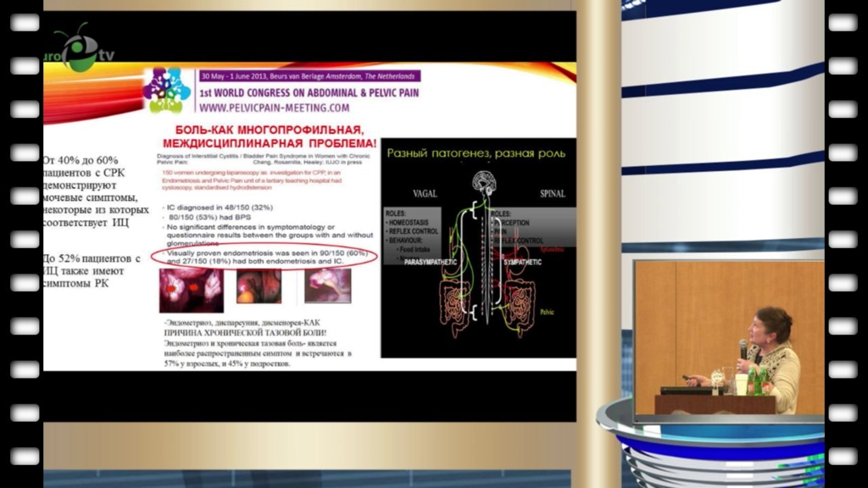Click the laptop on the speaker's desk
The height and width of the screenshot is (488, 868).
(x=685, y=390)
